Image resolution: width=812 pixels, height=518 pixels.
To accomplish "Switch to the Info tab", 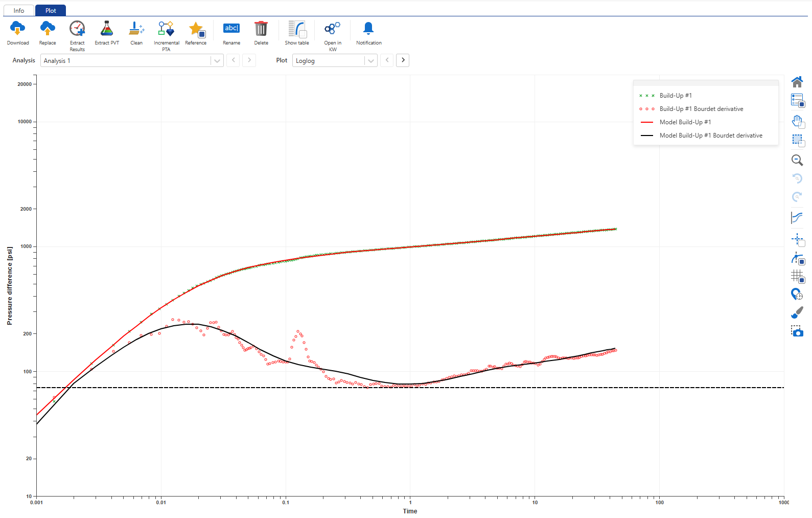I will tap(19, 10).
